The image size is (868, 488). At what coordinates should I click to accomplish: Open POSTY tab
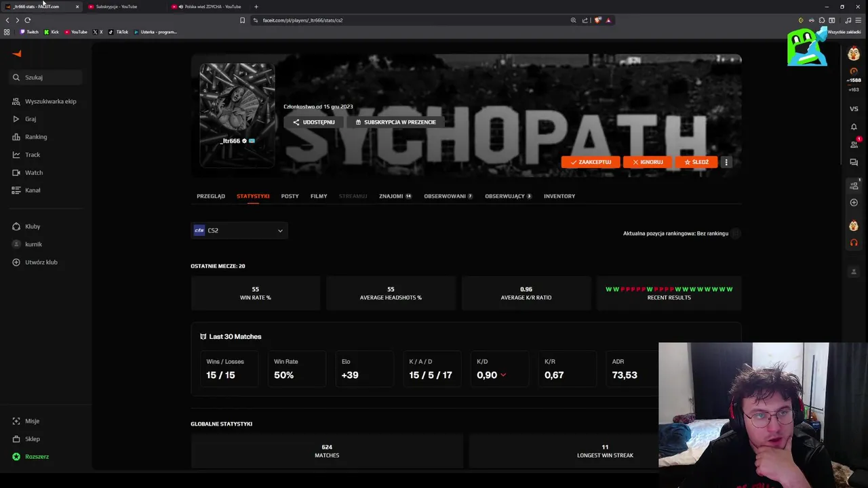(290, 196)
